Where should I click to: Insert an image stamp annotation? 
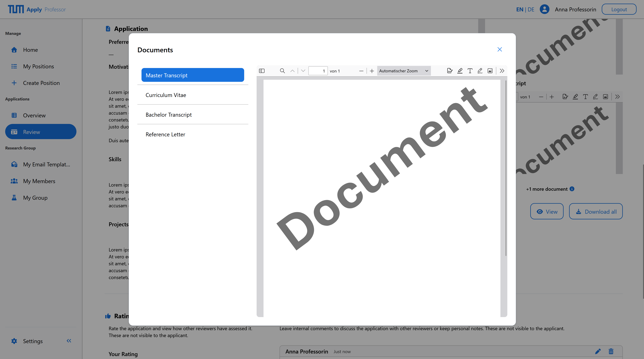pyautogui.click(x=490, y=71)
